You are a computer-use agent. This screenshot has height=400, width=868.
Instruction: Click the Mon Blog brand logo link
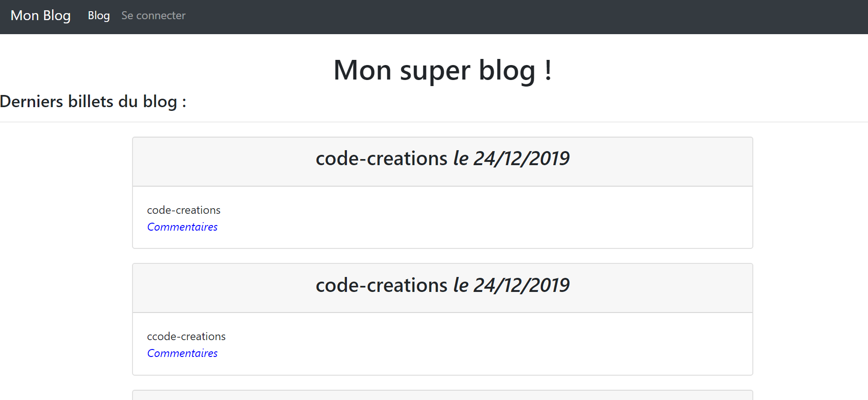tap(40, 15)
